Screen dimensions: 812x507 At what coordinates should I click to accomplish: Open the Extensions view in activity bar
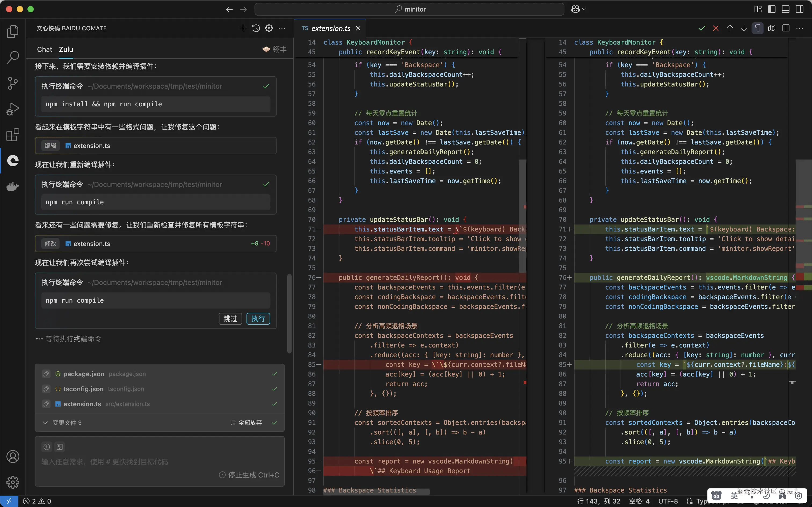pyautogui.click(x=13, y=135)
